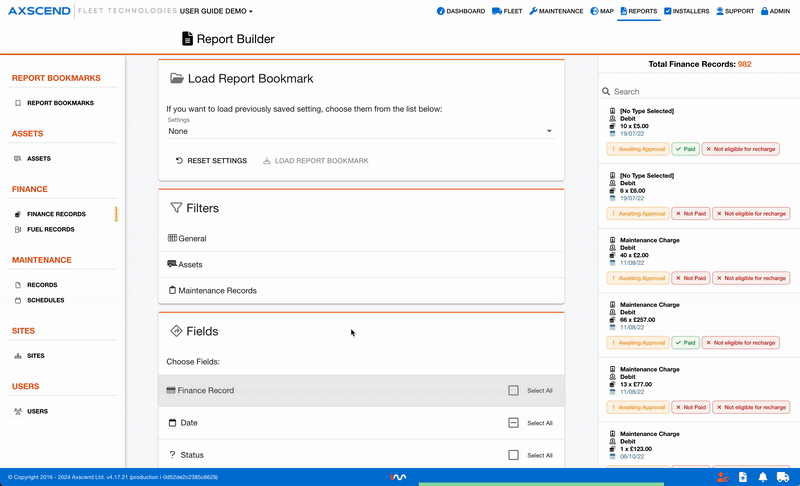Open the Settings dropdown showing None

coord(360,131)
